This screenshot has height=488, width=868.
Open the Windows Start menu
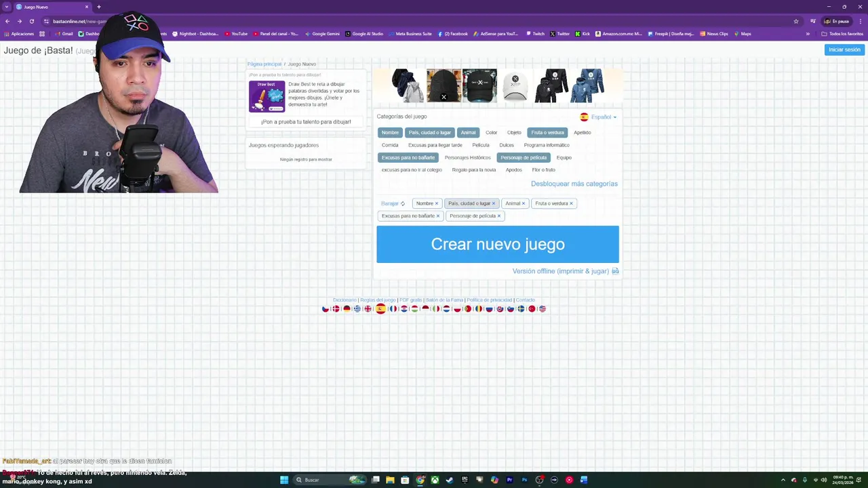click(284, 480)
